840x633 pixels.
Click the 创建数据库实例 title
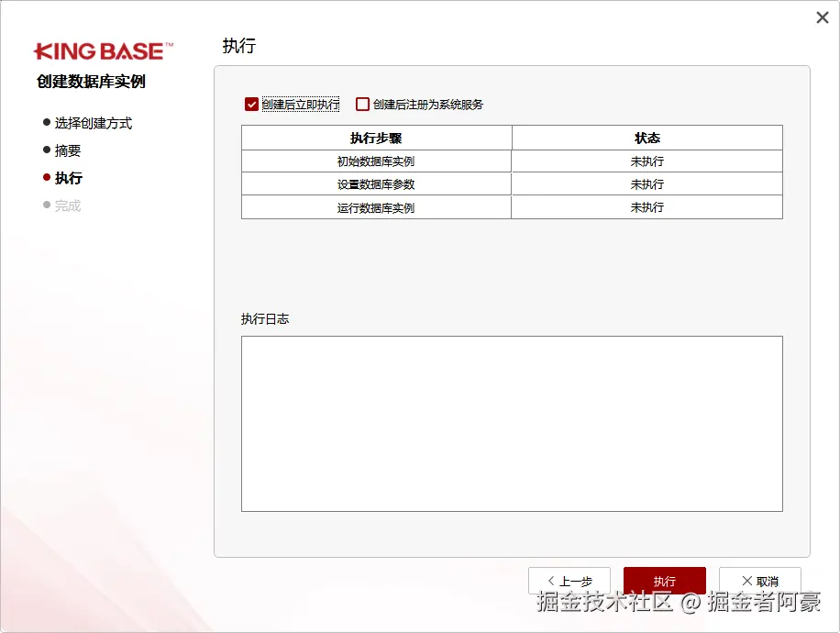[x=91, y=82]
